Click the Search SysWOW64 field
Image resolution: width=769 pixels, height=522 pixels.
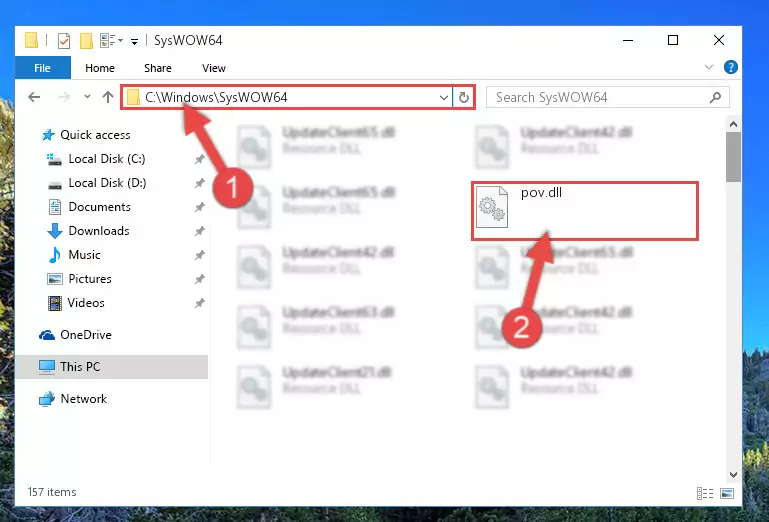click(608, 97)
